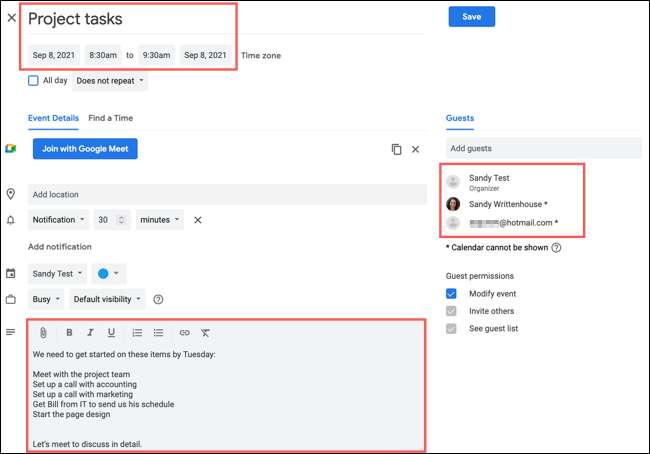Open the Default visibility dropdown
This screenshot has width=650, height=454.
(x=107, y=299)
